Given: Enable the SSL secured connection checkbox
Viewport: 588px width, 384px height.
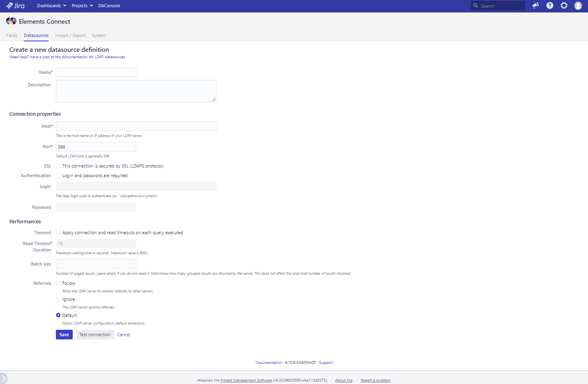Looking at the screenshot, I should [x=58, y=166].
